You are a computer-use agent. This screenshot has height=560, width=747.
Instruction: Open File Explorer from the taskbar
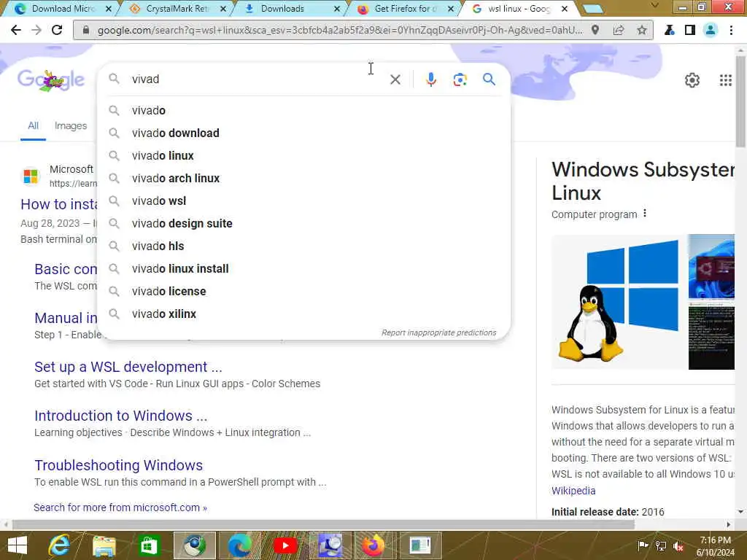pos(104,545)
